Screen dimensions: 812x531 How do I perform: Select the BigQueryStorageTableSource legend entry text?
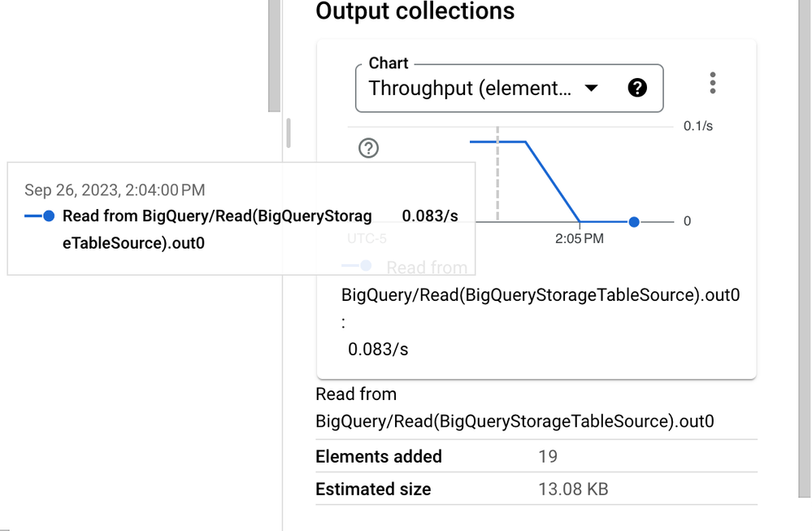[x=541, y=294]
